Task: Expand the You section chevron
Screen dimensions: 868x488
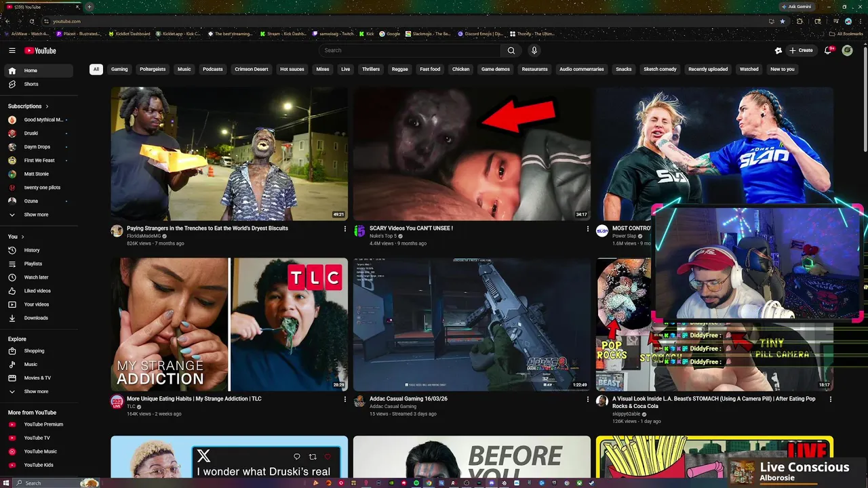Action: [x=22, y=237]
